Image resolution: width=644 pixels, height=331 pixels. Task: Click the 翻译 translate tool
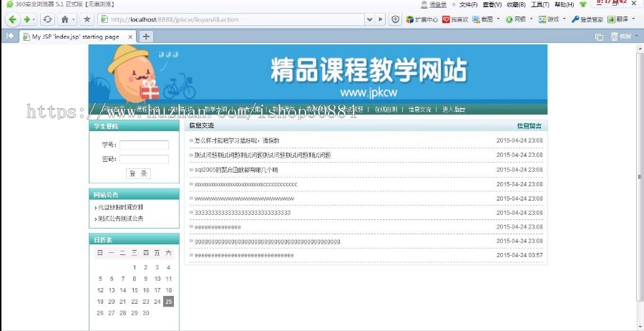(x=618, y=19)
